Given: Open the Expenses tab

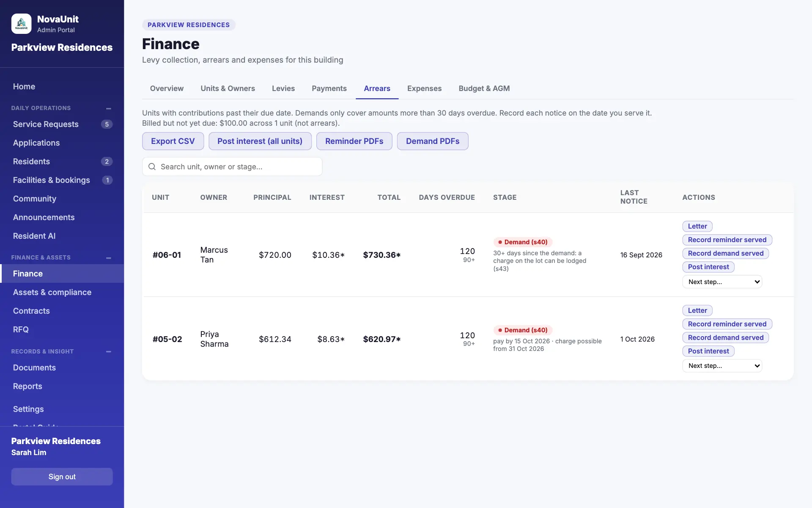Looking at the screenshot, I should (424, 88).
